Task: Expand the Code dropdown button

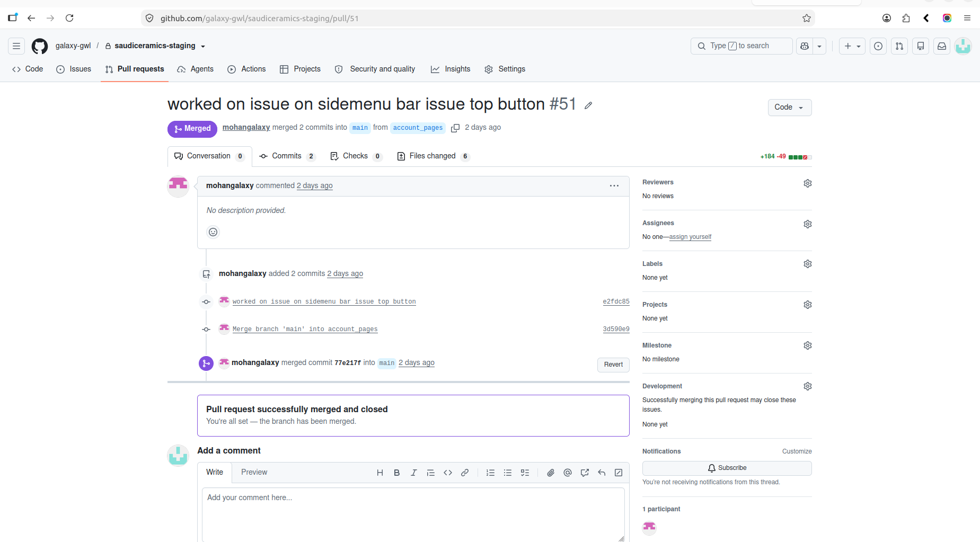Action: [x=790, y=108]
